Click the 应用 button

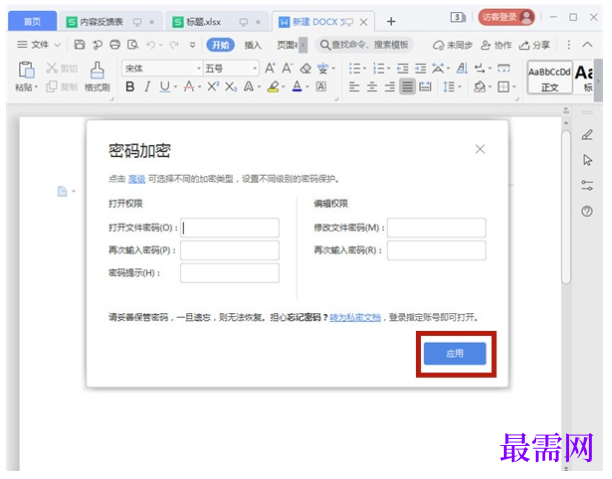point(455,354)
